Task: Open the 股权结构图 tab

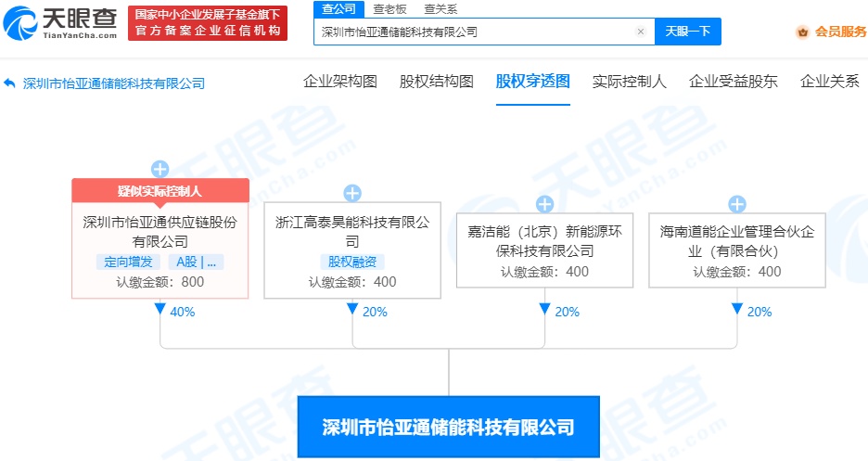Action: click(437, 82)
